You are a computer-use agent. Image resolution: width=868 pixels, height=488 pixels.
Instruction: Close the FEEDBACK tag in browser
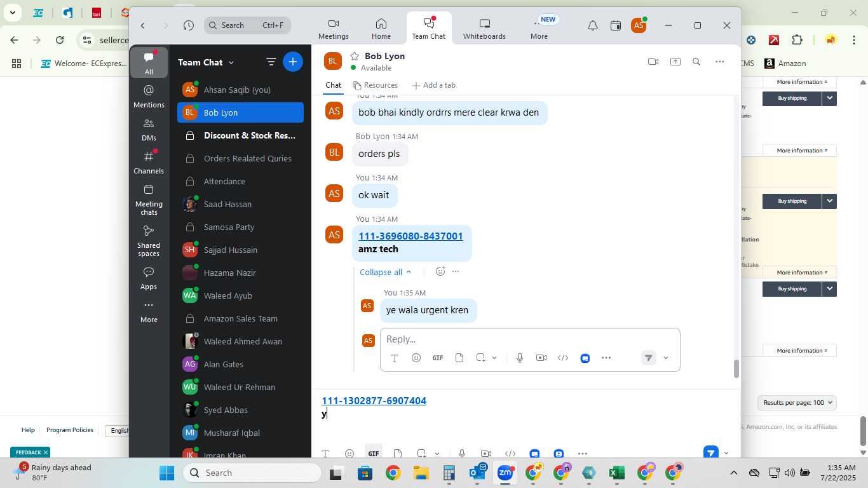coord(46,452)
